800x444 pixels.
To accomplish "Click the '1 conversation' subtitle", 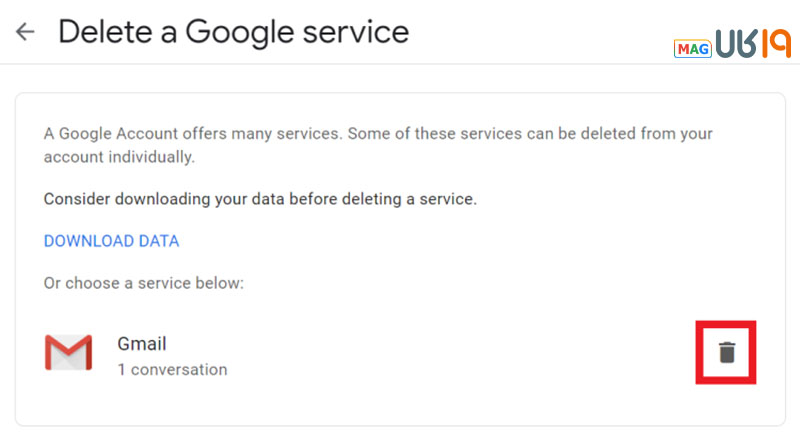I will click(x=172, y=369).
